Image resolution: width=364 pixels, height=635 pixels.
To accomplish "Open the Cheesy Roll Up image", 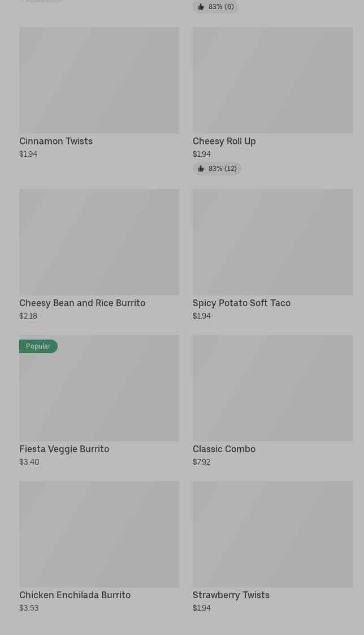I will pos(272,80).
